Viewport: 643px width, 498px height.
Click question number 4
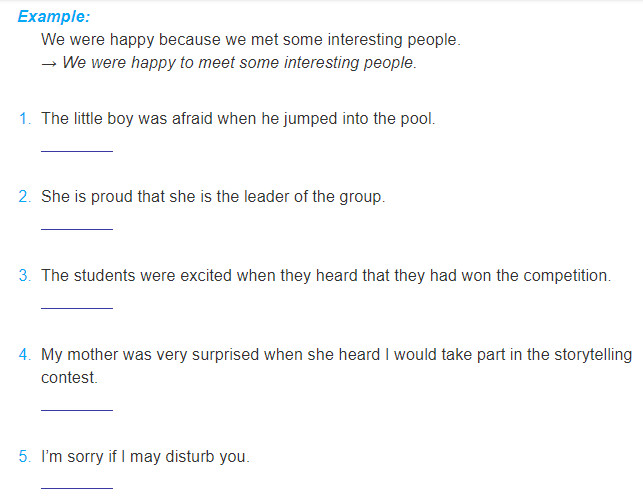click(25, 354)
